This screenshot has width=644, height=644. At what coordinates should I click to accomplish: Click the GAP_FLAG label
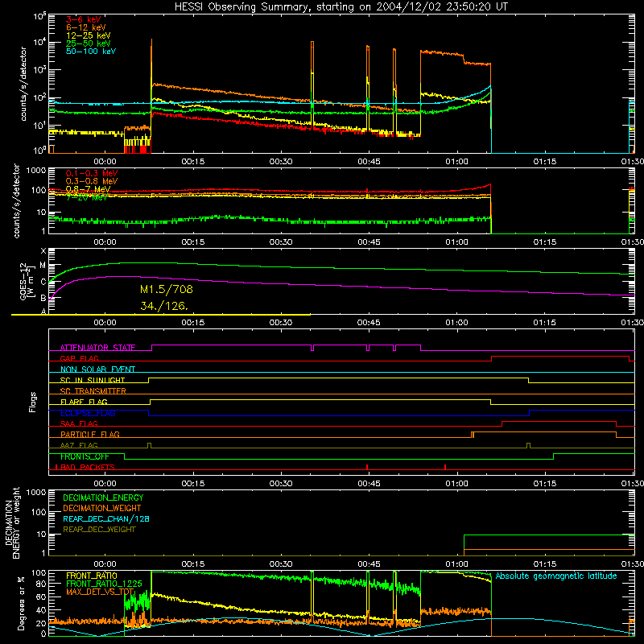click(x=80, y=358)
